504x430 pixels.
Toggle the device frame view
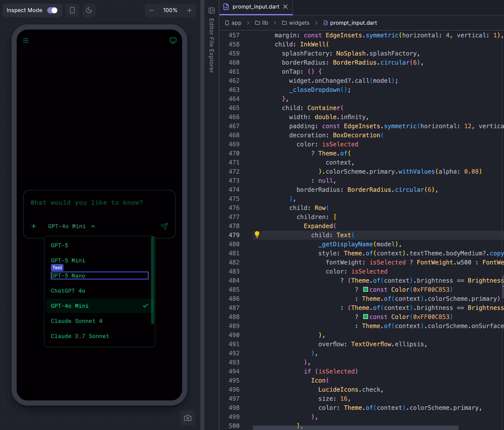tap(72, 10)
